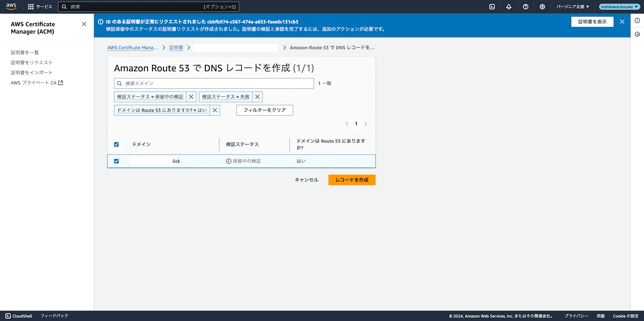Go to next page of results

[x=365, y=124]
